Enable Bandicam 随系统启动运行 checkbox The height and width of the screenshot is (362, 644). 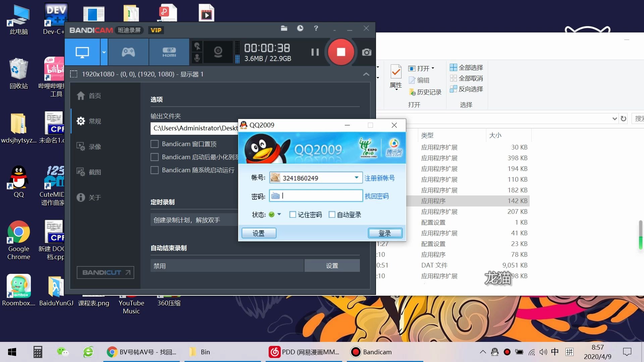click(x=154, y=170)
